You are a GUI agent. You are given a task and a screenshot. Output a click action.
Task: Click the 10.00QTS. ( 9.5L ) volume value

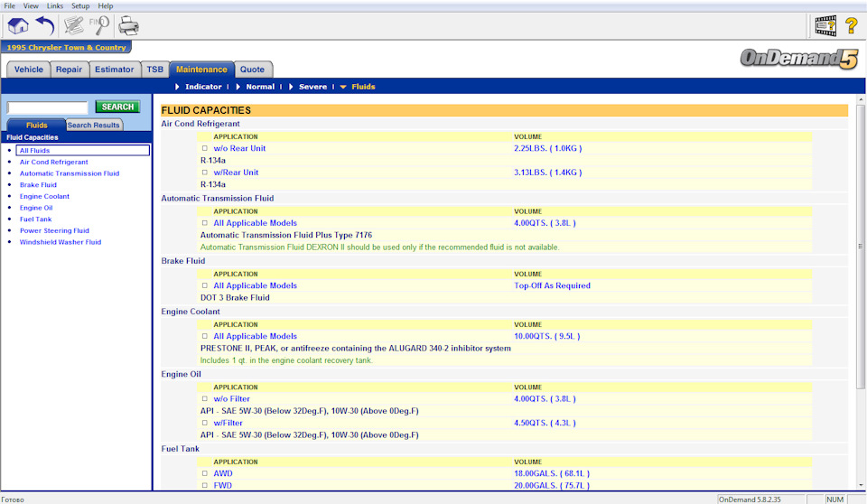click(x=547, y=336)
